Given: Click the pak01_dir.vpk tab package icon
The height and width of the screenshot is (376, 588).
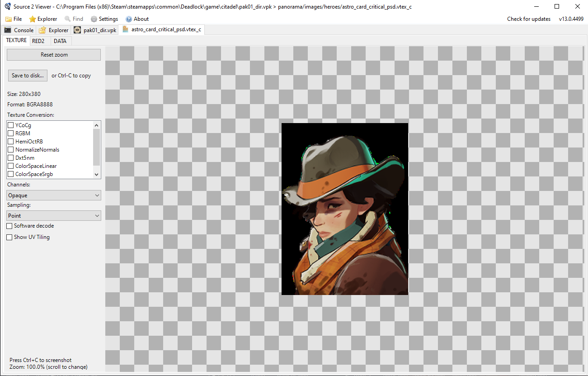Looking at the screenshot, I should 77,30.
